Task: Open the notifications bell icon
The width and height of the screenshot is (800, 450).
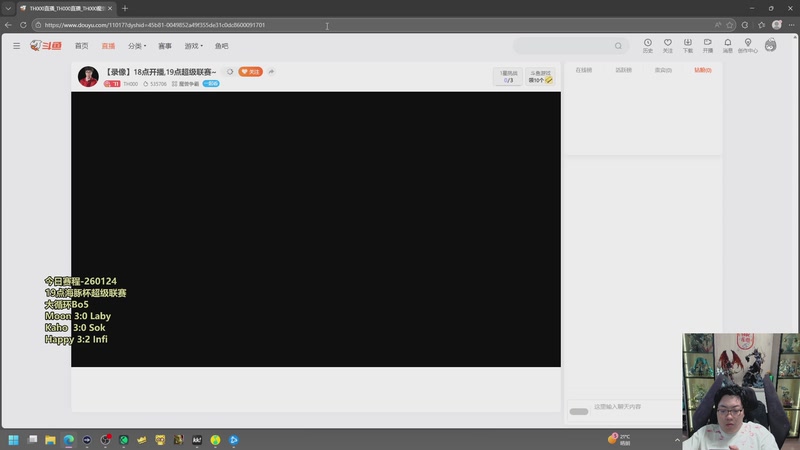Action: pos(728,45)
